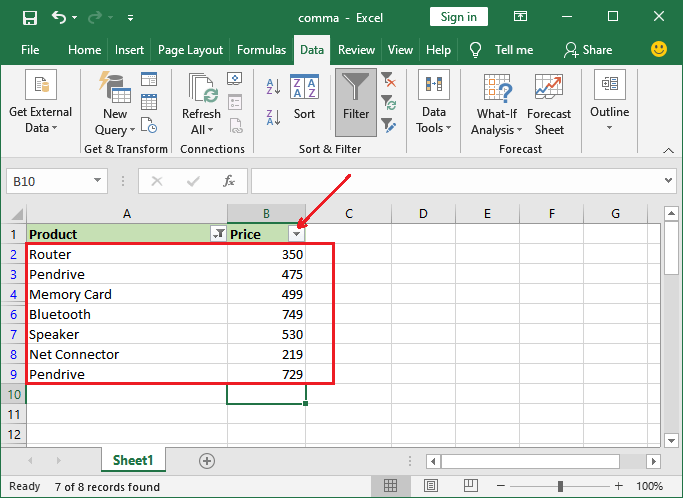Click the Share button

tap(588, 50)
